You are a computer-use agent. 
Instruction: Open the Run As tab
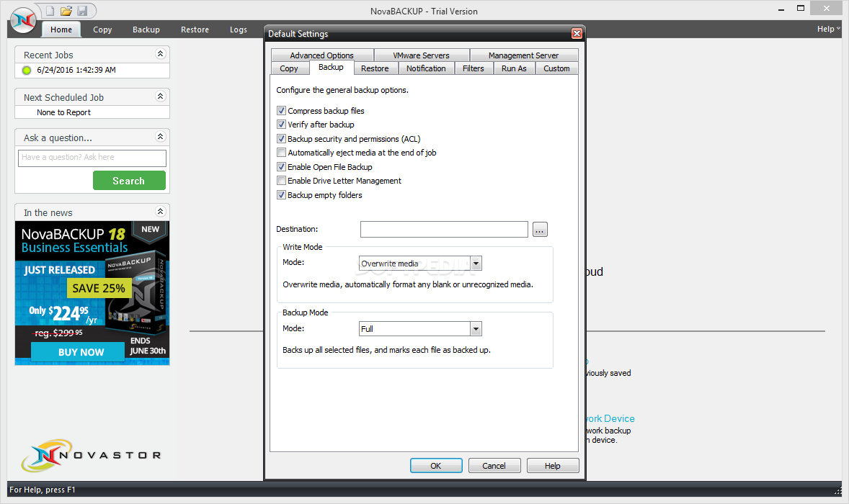[514, 68]
